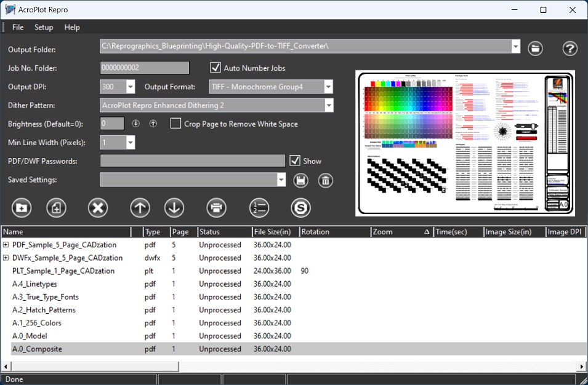The image size is (588, 385).
Task: Click file size 24.00x36.00 cell
Action: 272,271
